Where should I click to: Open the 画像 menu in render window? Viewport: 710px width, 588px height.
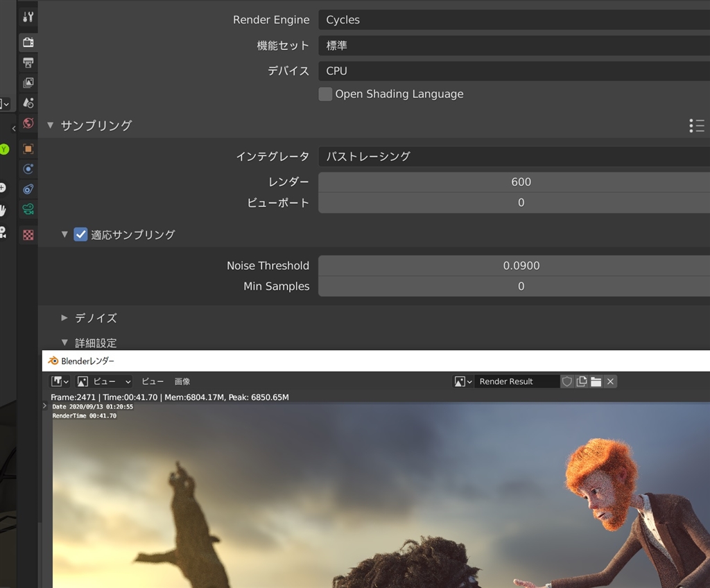[x=182, y=381]
